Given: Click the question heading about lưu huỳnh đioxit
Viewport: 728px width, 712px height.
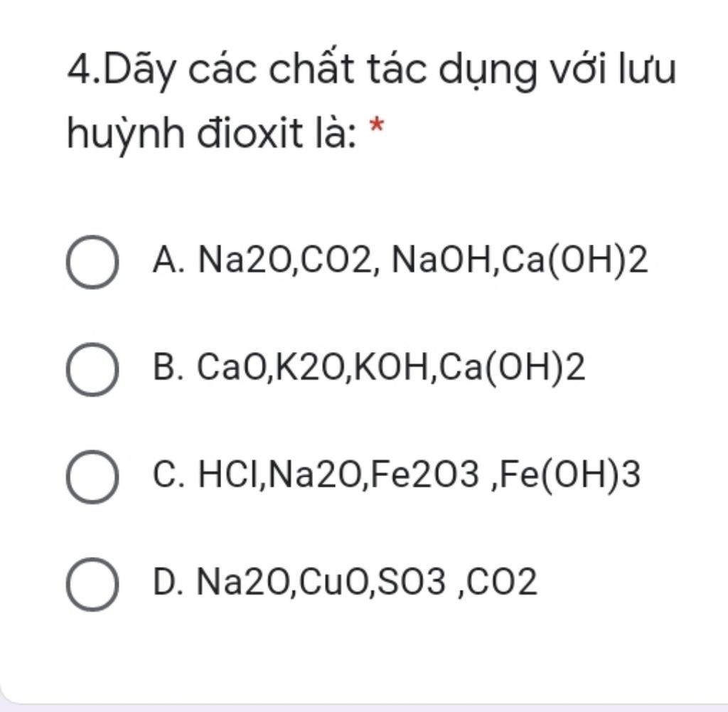Looking at the screenshot, I should 371,100.
